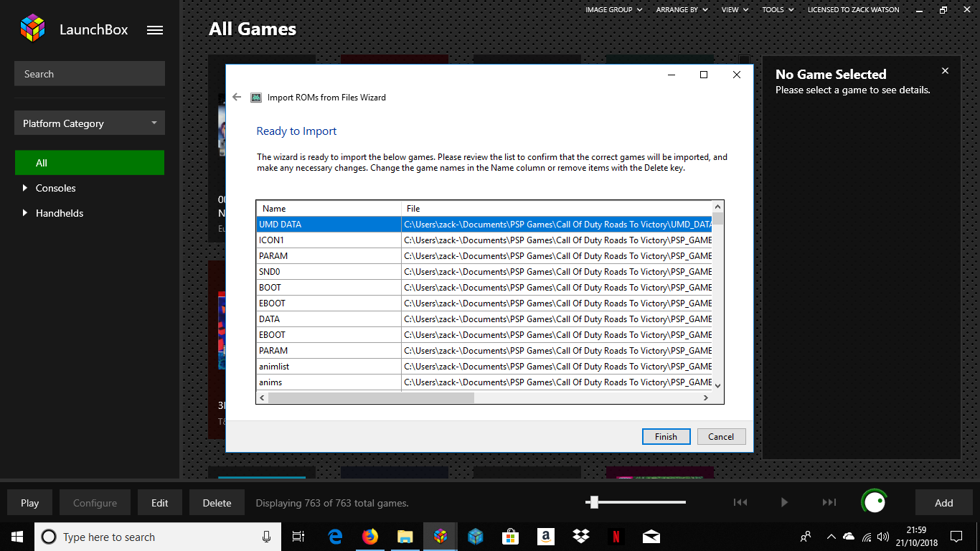The image size is (980, 551).
Task: Open the Image Group dropdown menu
Action: coord(614,10)
